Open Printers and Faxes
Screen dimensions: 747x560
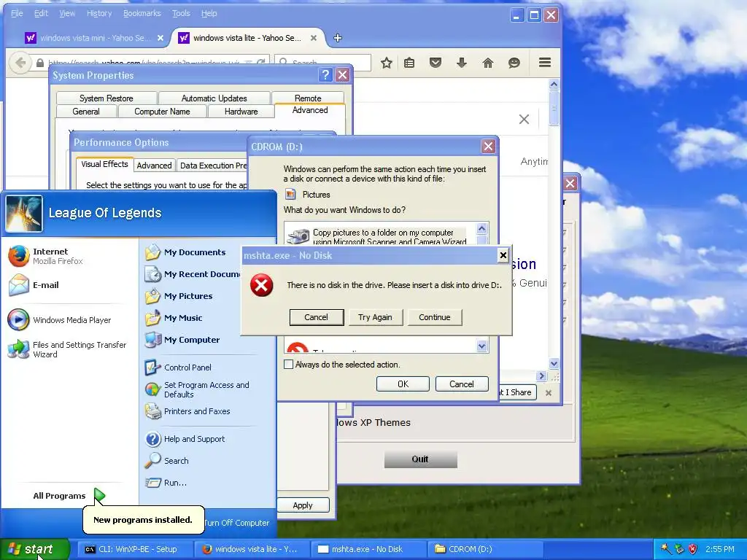[187, 411]
